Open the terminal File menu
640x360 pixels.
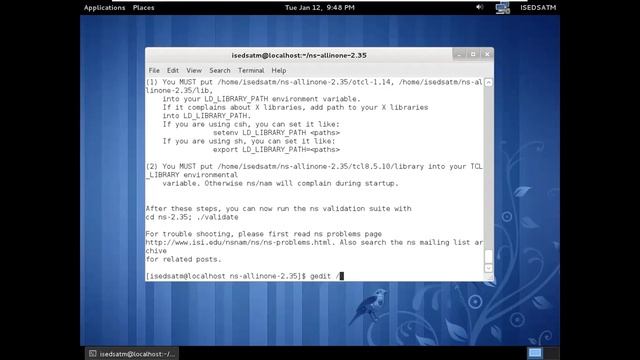coord(154,71)
